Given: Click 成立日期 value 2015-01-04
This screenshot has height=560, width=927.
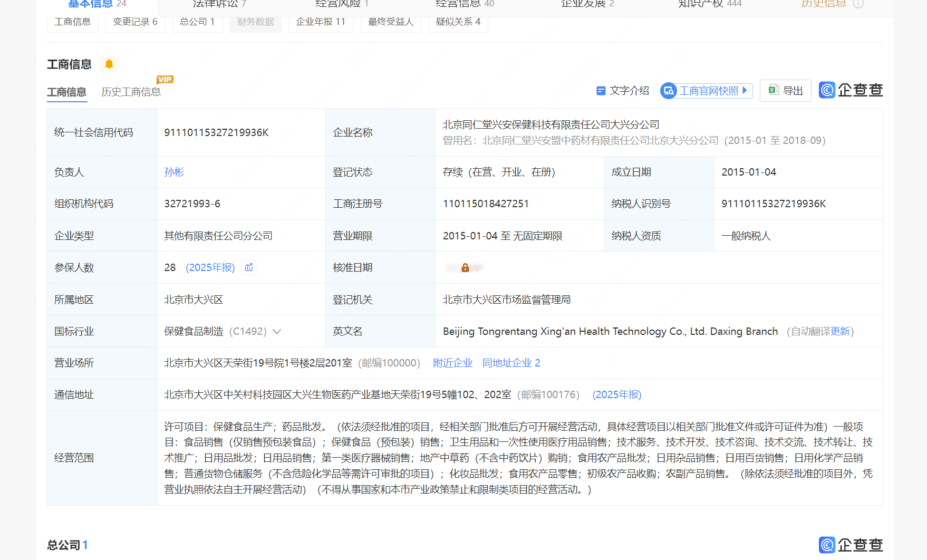Looking at the screenshot, I should click(x=749, y=172).
